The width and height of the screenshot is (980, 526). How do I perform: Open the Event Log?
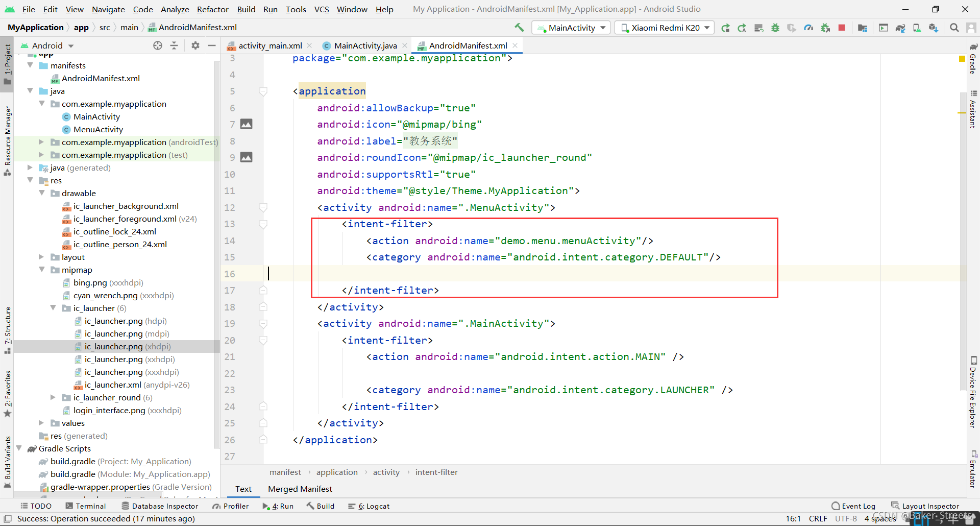tap(853, 506)
